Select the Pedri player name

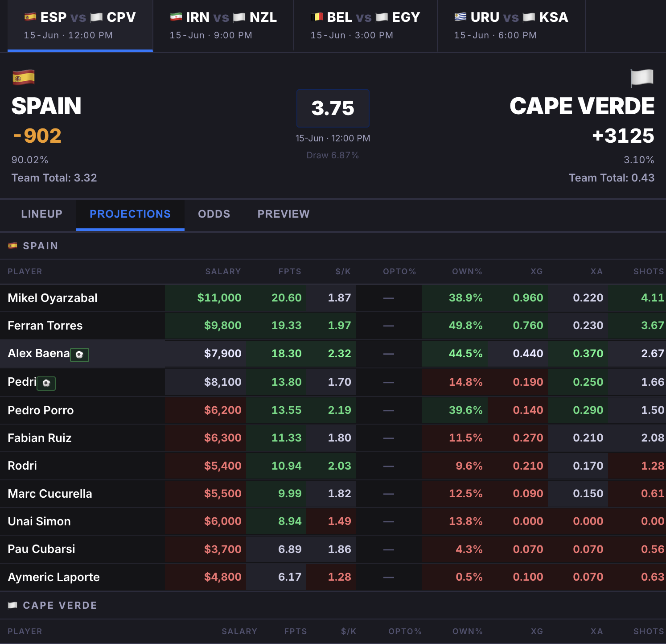click(x=22, y=382)
